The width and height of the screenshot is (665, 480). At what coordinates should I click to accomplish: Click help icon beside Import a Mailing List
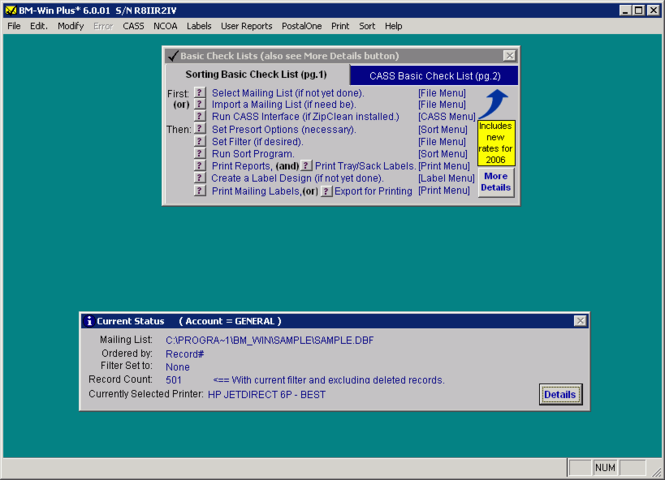pos(200,104)
